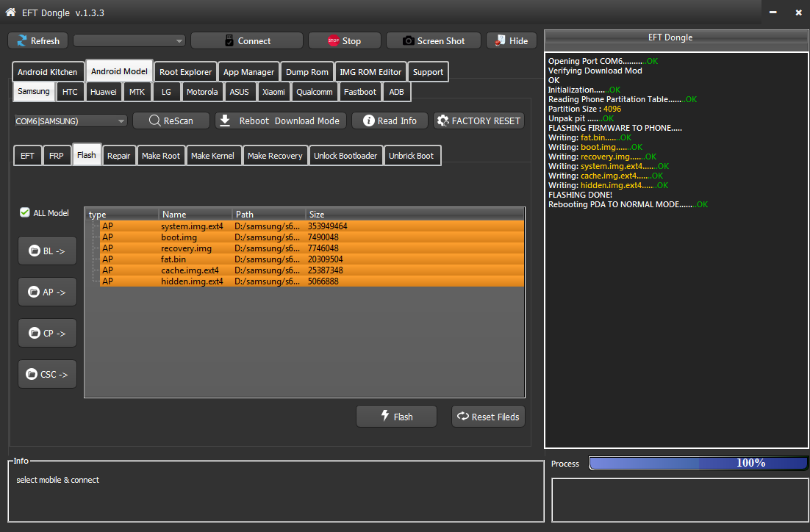
Task: Select the Android Model tab
Action: click(119, 71)
